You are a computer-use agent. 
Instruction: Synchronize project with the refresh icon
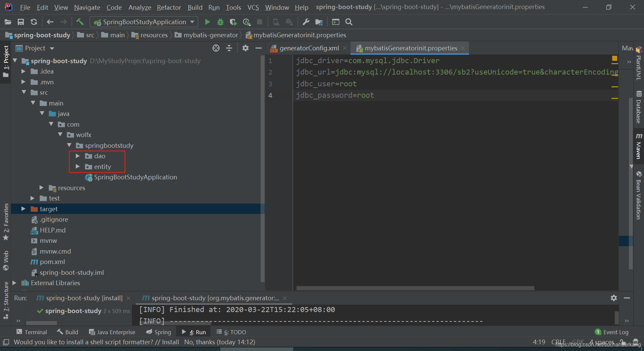click(34, 22)
